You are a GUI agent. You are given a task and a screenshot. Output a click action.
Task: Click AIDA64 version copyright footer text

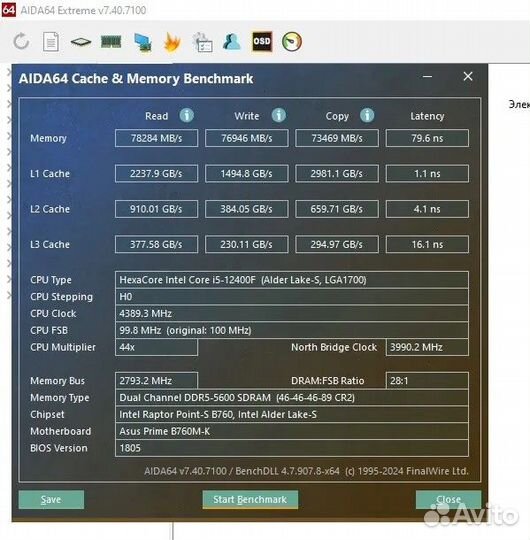coord(306,471)
